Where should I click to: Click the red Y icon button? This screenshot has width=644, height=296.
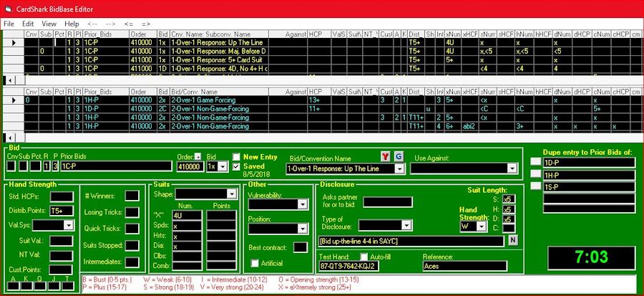384,157
